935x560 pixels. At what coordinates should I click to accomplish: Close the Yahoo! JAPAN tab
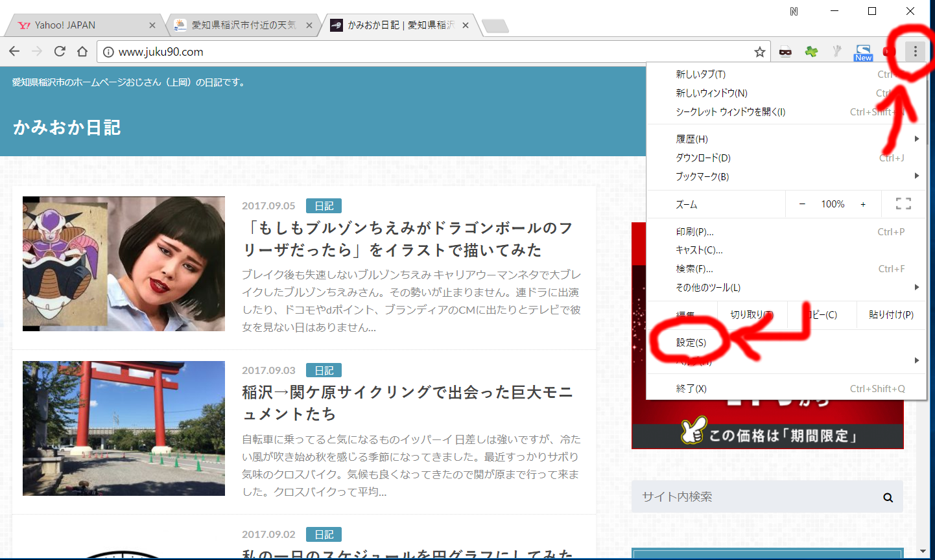coord(152,25)
